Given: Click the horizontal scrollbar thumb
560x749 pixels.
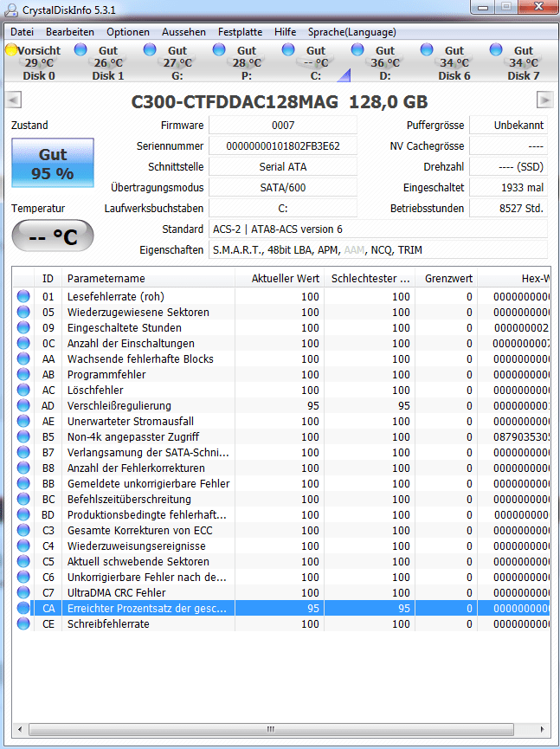Looking at the screenshot, I should tap(271, 729).
